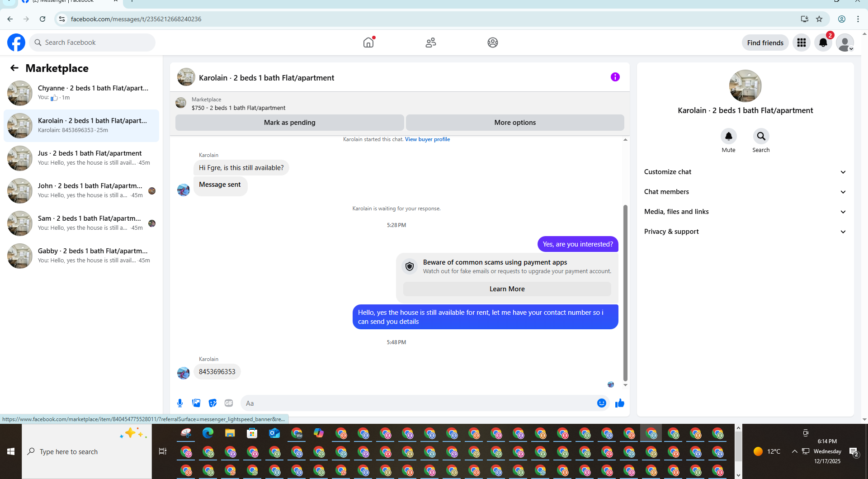Send a thumbs-up like
Viewport: 868px width, 479px height.
pos(619,403)
